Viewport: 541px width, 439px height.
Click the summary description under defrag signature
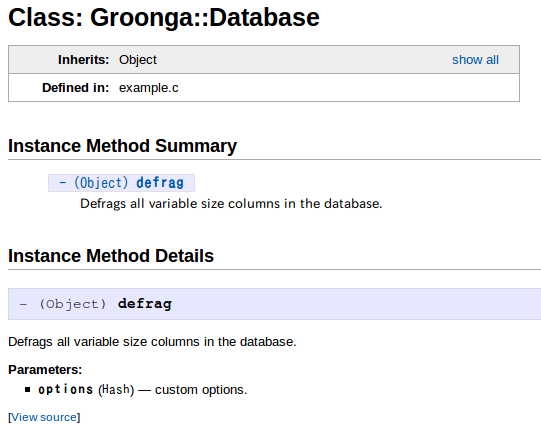coord(231,204)
